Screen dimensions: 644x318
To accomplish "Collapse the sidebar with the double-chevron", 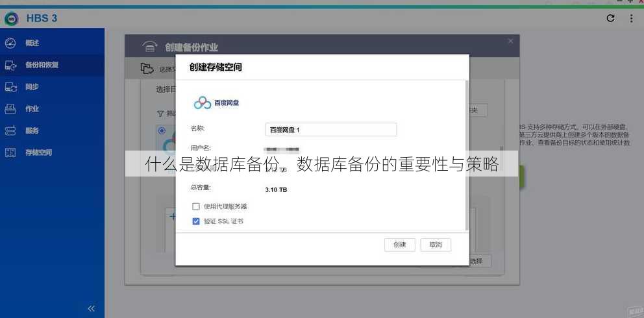I will point(92,308).
